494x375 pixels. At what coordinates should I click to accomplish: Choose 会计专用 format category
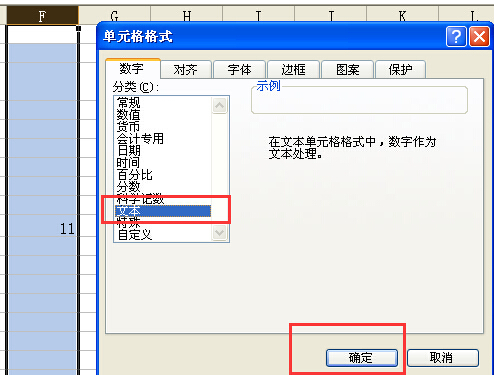tap(140, 139)
